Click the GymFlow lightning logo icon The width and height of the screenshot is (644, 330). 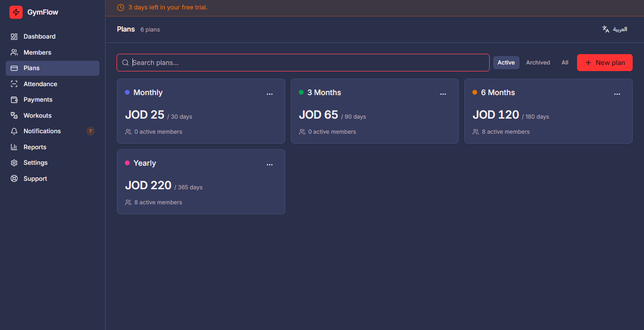16,12
